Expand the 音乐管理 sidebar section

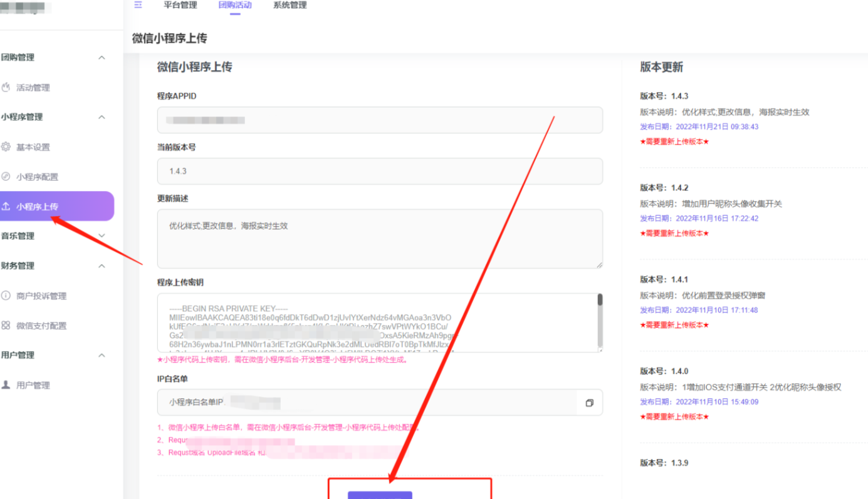click(x=102, y=236)
